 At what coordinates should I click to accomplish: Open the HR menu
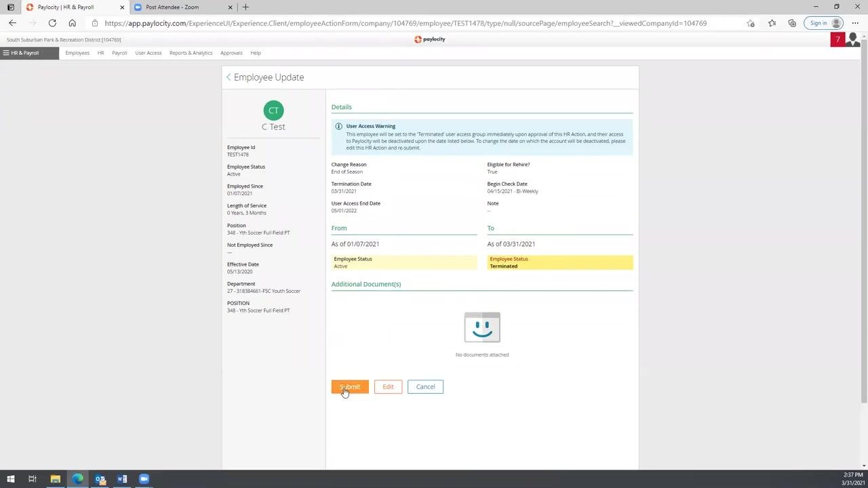coord(100,53)
